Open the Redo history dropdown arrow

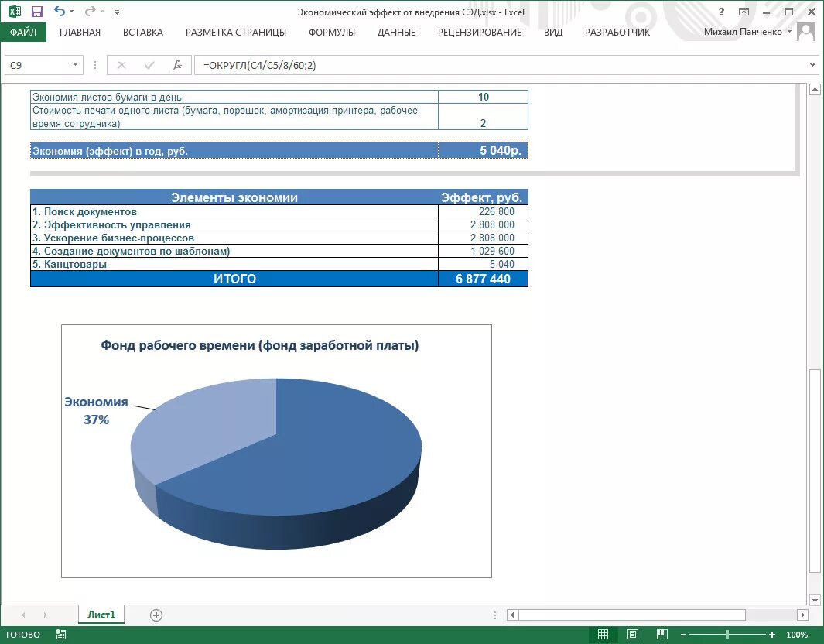[x=102, y=12]
